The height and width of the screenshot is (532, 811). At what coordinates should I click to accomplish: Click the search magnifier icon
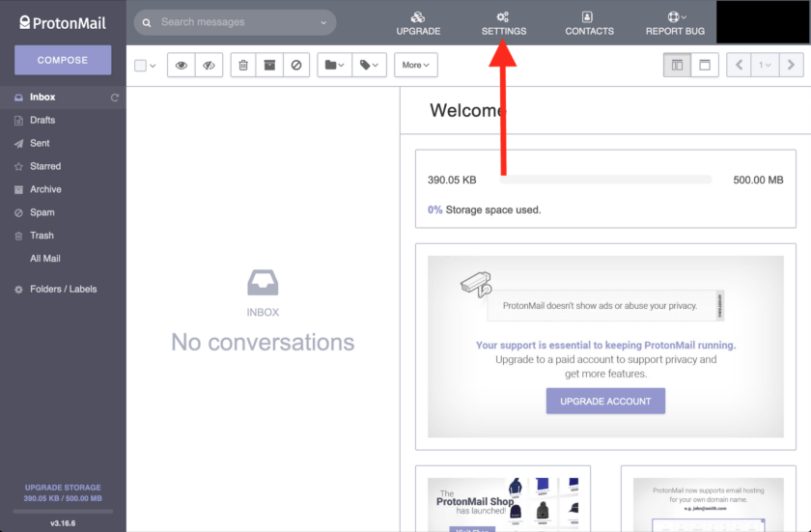point(147,23)
